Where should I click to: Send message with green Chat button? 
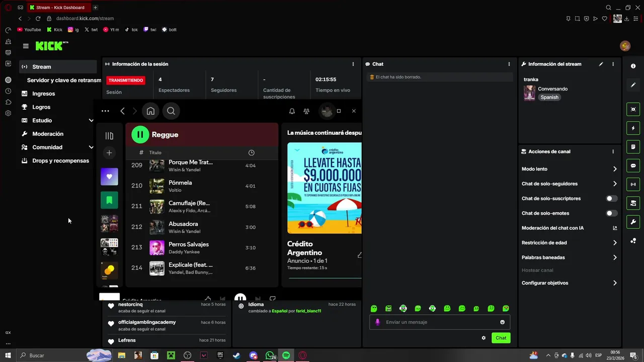pyautogui.click(x=501, y=338)
